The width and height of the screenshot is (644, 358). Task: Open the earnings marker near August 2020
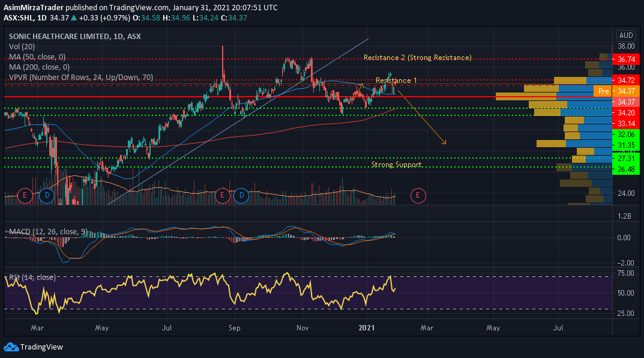222,196
